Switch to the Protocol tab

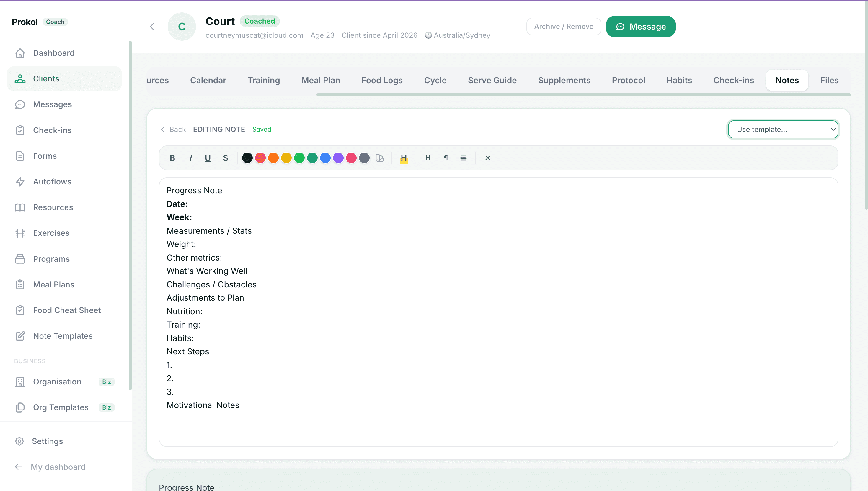tap(629, 80)
